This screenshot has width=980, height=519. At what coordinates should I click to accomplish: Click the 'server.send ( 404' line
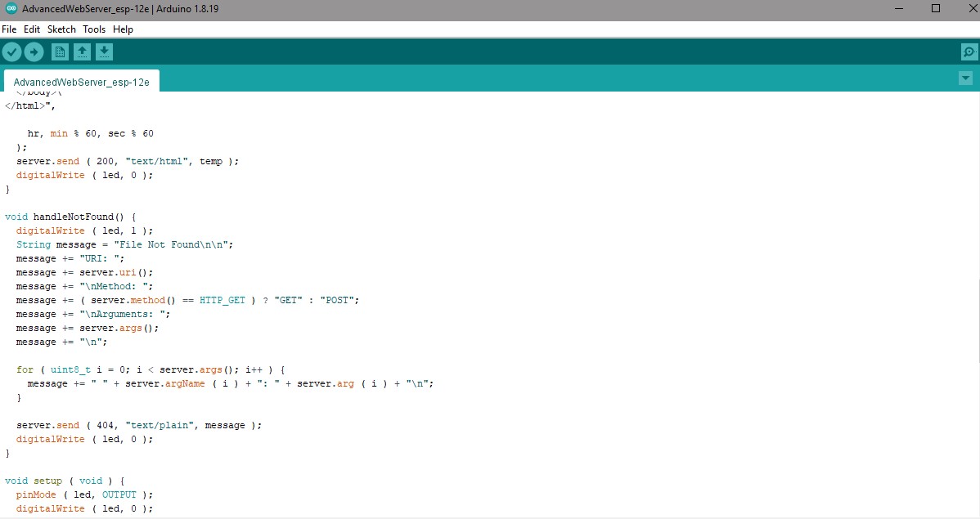[x=139, y=425]
